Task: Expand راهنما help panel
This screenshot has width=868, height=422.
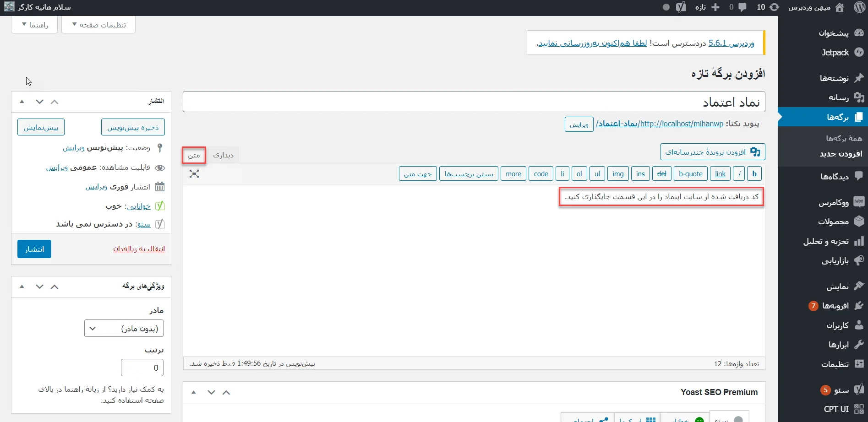Action: click(35, 25)
